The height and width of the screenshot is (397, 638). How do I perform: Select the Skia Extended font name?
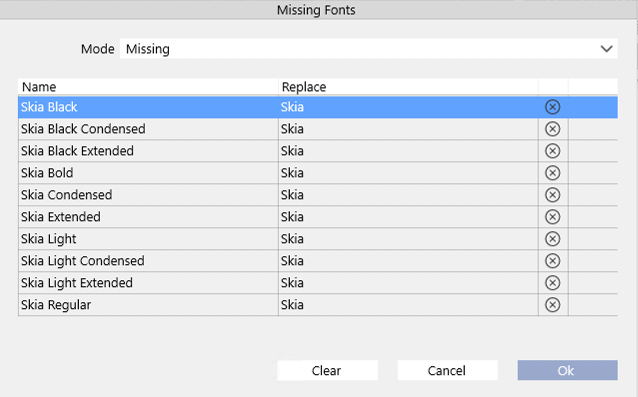coord(61,217)
